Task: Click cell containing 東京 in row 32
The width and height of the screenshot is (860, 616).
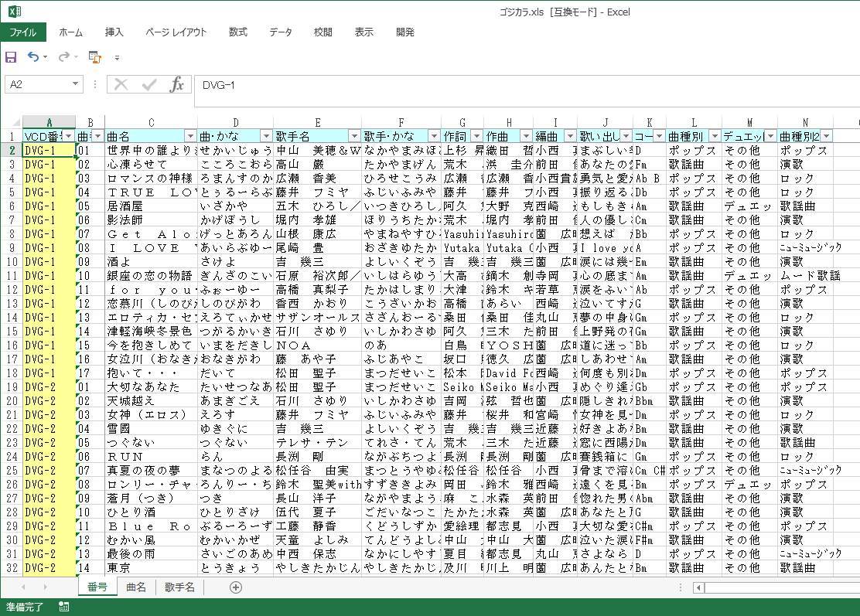Action: [x=151, y=568]
